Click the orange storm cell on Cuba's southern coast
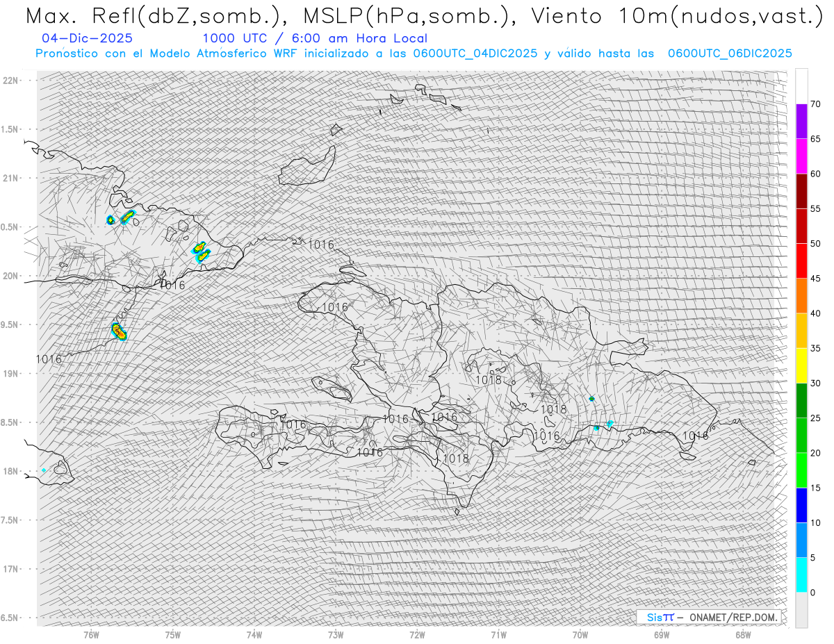834x644 pixels. (119, 332)
